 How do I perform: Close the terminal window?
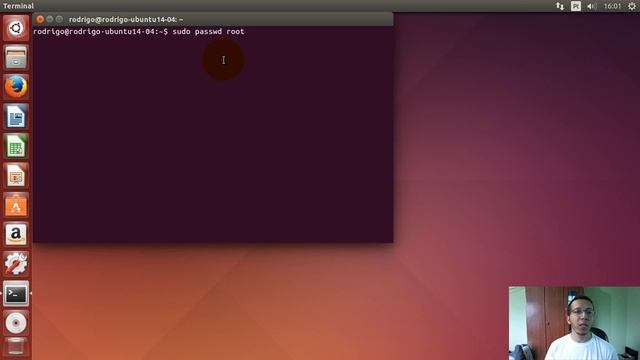click(40, 19)
